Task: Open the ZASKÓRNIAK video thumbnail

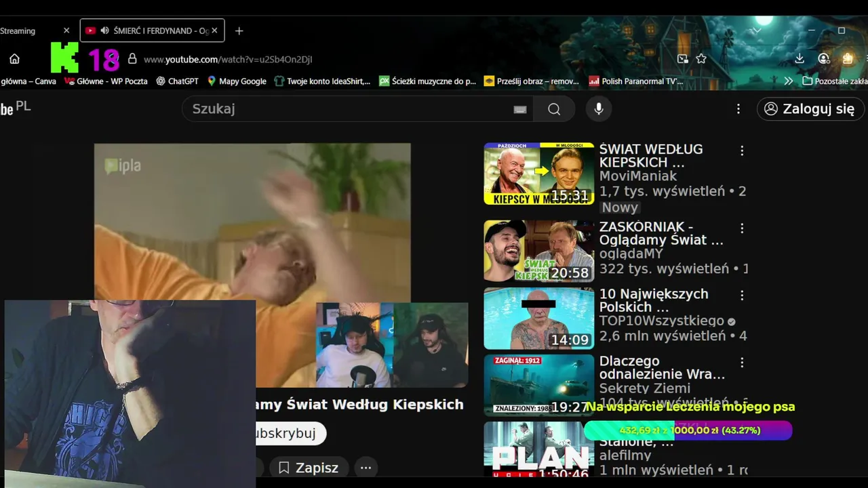Action: pyautogui.click(x=539, y=251)
